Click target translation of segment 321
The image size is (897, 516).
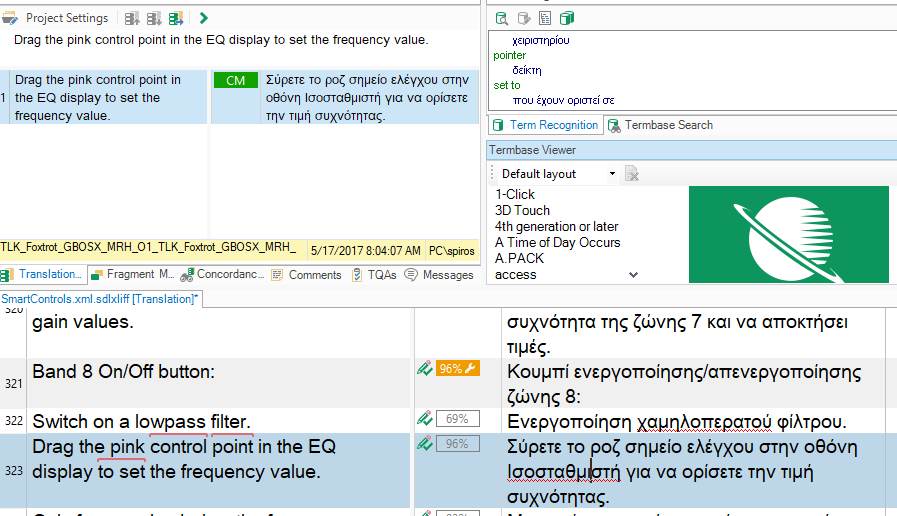tap(684, 384)
